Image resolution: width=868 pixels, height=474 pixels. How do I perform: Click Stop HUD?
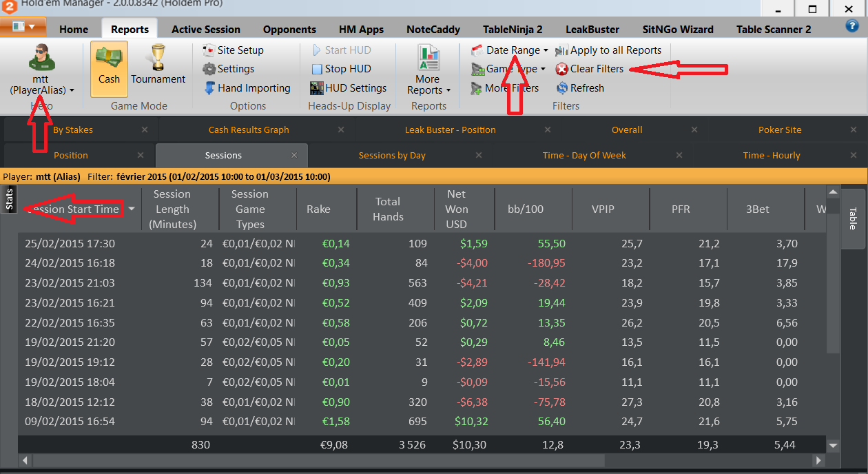click(341, 69)
